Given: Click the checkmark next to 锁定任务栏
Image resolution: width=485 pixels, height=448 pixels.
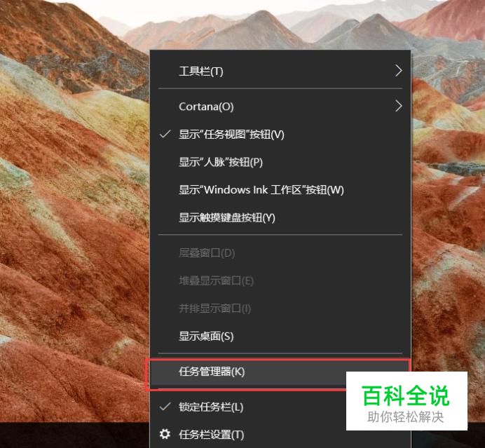Looking at the screenshot, I should coord(165,406).
